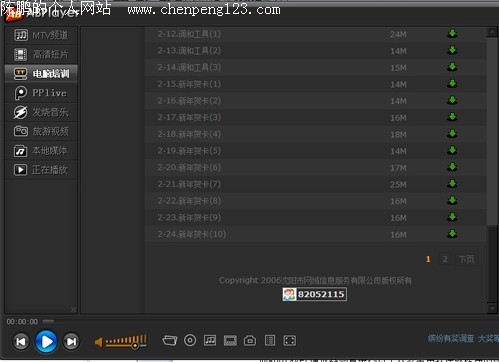
Task: Select the 电脑培训 section
Action: 41,73
